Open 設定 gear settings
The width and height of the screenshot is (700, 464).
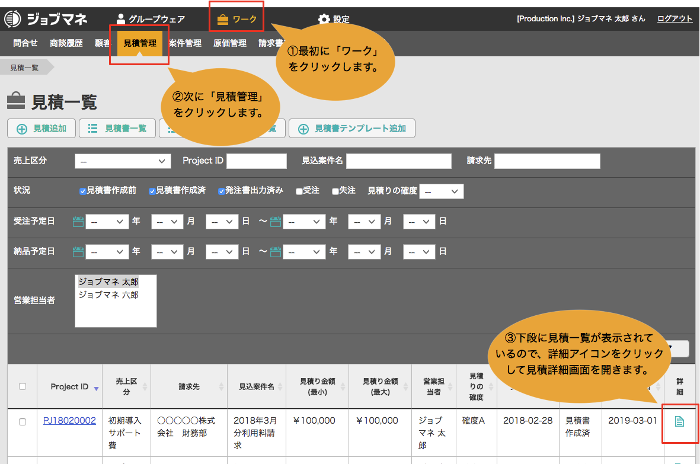click(x=333, y=19)
